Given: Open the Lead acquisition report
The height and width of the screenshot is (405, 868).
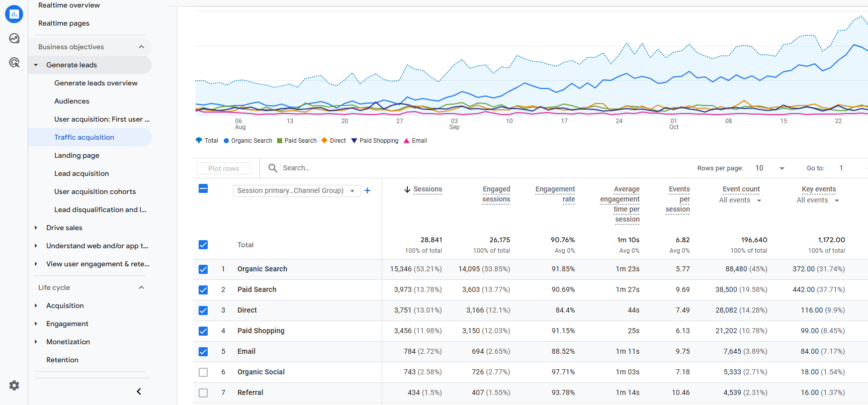Looking at the screenshot, I should [81, 173].
